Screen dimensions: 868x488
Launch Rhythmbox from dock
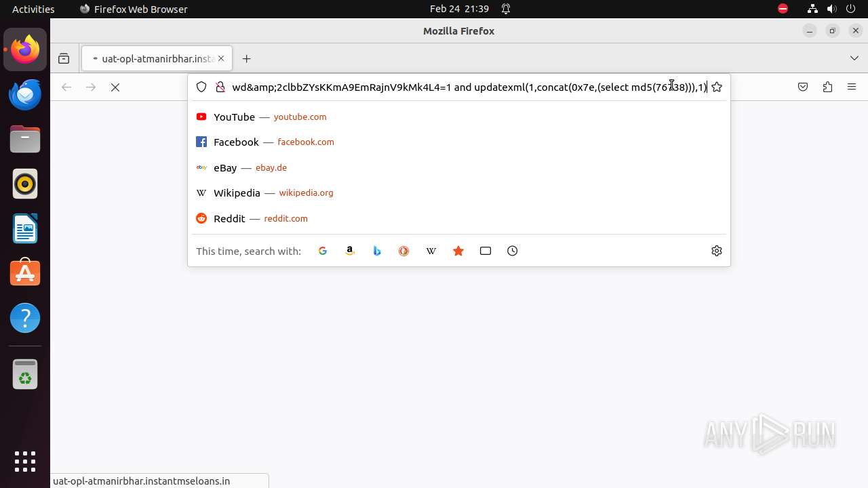(25, 184)
